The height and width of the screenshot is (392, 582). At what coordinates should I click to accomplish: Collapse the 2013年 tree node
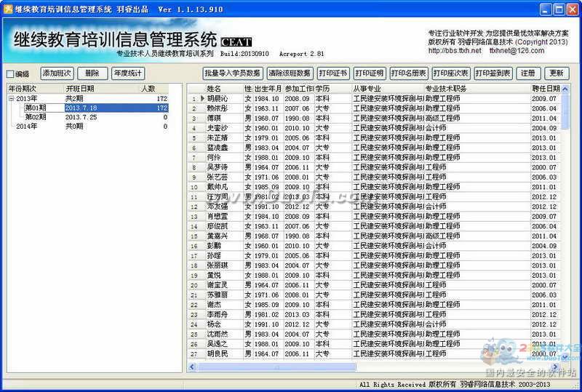tap(11, 98)
